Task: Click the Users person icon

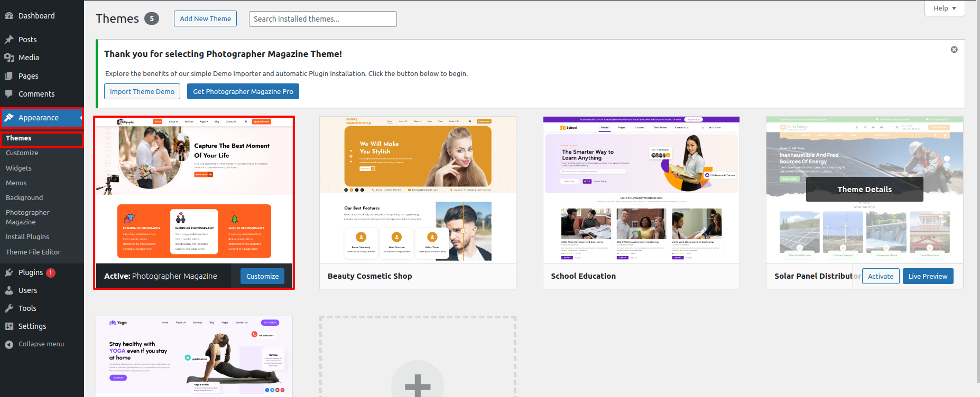Action: [9, 290]
